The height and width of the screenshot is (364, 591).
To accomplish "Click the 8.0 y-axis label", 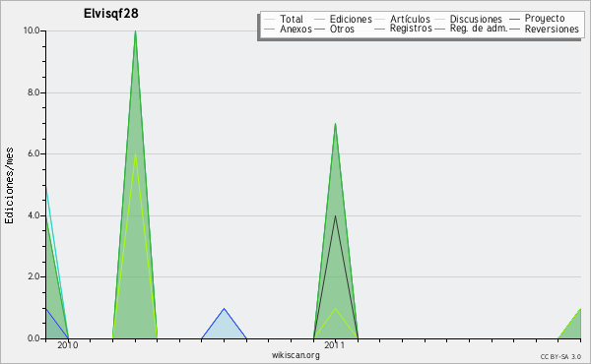I will coord(33,92).
